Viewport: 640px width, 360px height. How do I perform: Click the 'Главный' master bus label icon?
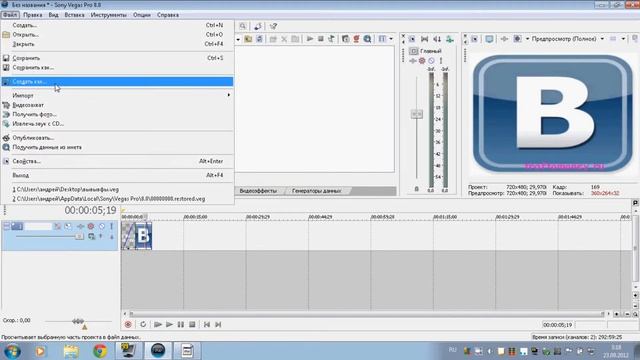tap(414, 51)
